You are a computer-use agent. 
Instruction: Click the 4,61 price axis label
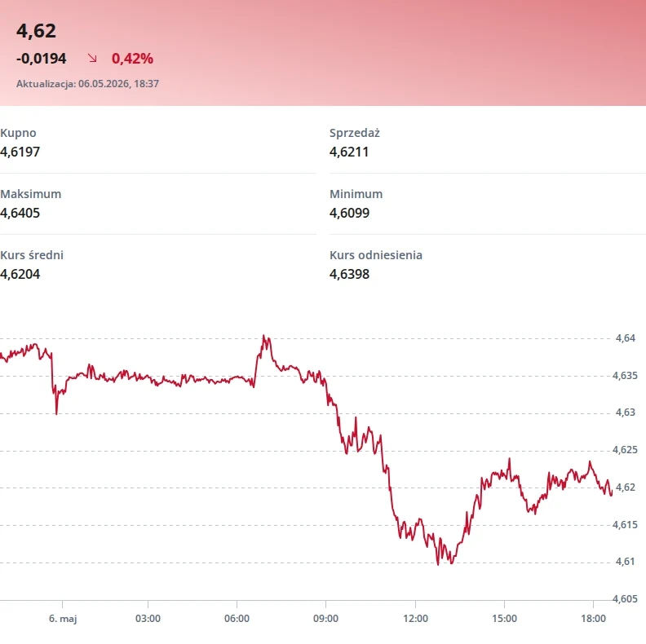pyautogui.click(x=626, y=562)
